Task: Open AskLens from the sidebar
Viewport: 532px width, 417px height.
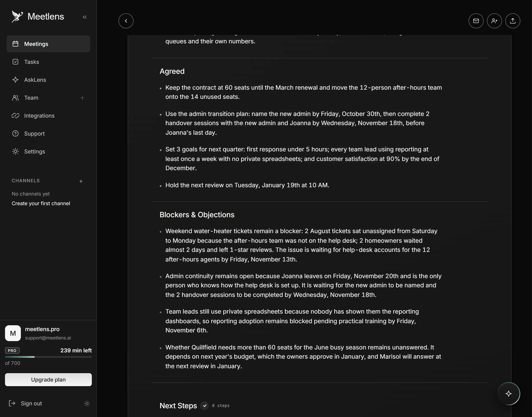Action: click(x=48, y=80)
